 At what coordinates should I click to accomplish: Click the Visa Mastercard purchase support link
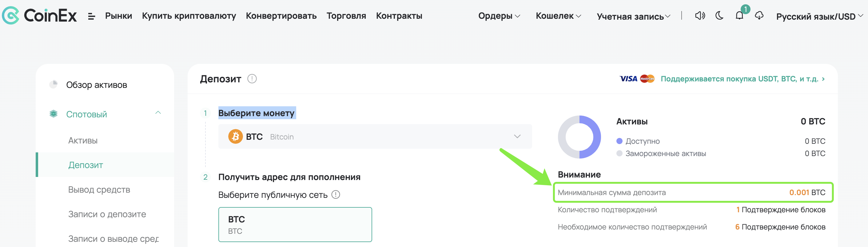coord(722,79)
